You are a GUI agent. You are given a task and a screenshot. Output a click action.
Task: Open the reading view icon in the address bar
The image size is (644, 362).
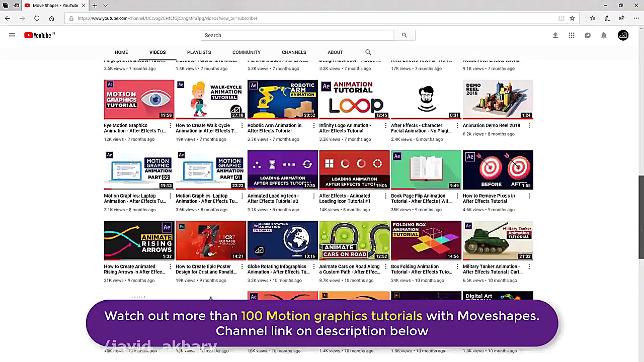(561, 18)
